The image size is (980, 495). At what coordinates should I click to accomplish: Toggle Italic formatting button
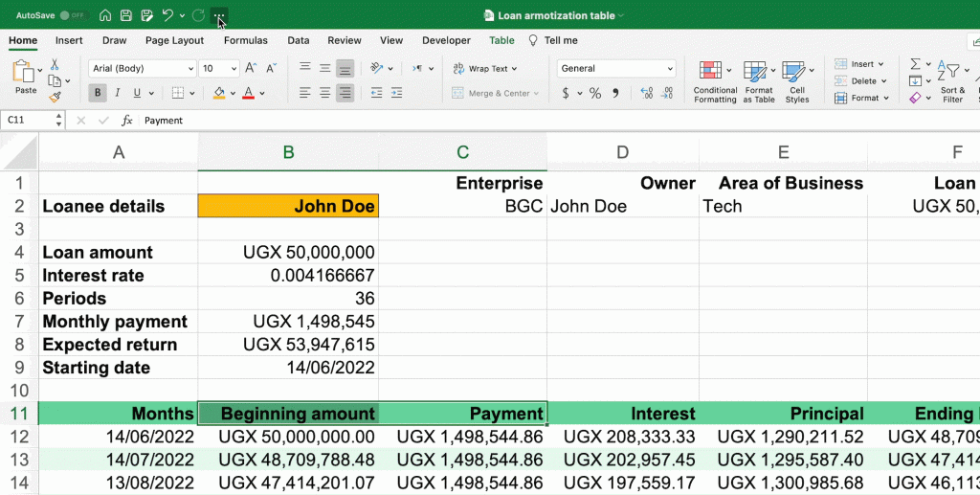pos(117,93)
